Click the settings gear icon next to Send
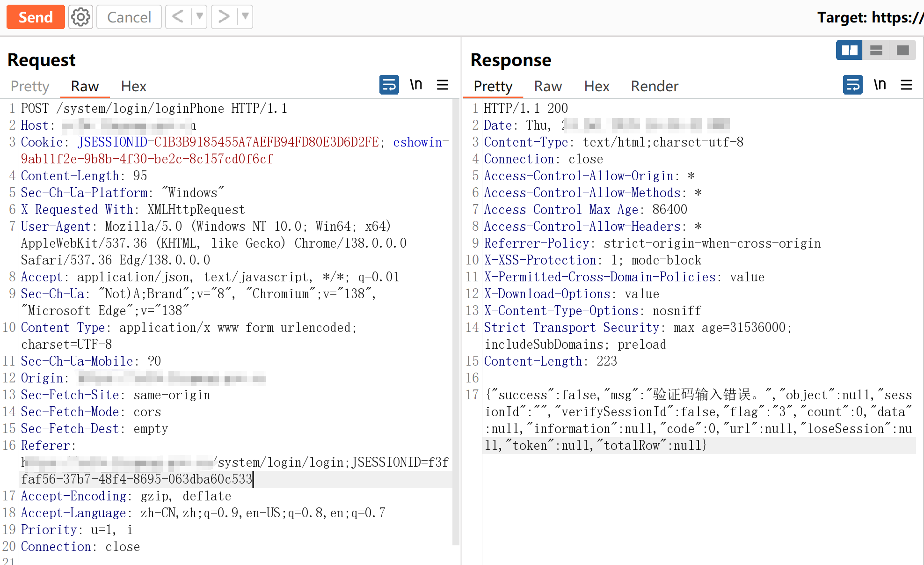924x565 pixels. pos(80,17)
